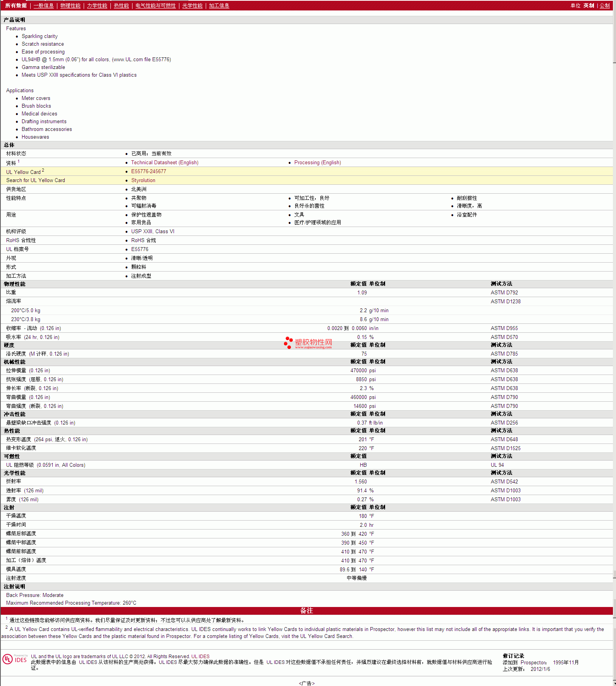Select 'ASTM D1238' test method cell
616x686 pixels.
[506, 302]
